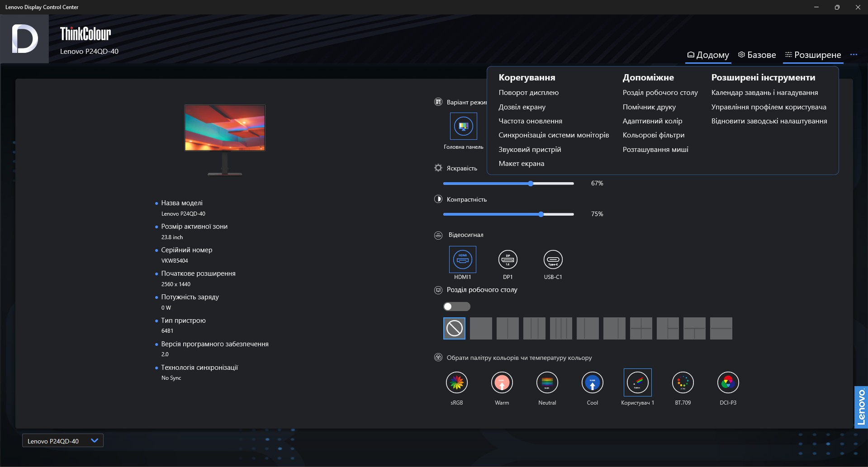Switch video signal to DP1

[508, 259]
